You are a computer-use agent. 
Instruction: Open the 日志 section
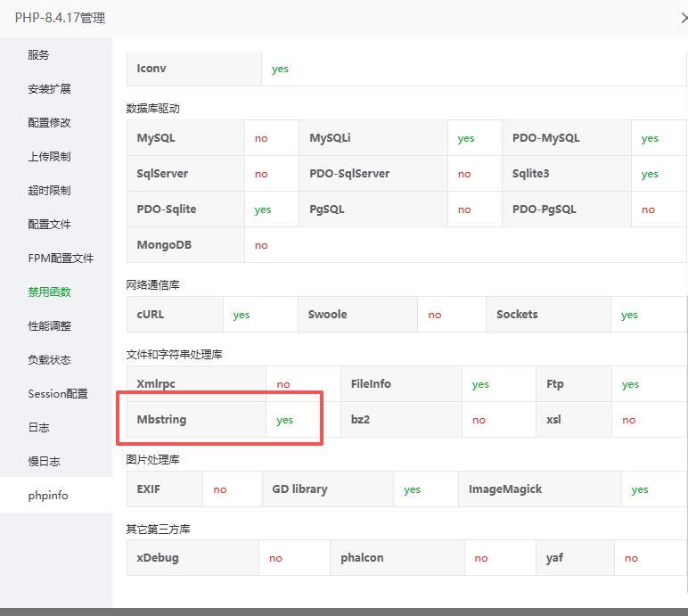38,428
